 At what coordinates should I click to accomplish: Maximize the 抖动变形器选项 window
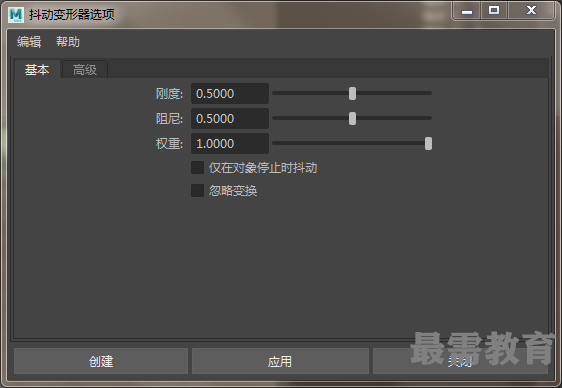(494, 10)
